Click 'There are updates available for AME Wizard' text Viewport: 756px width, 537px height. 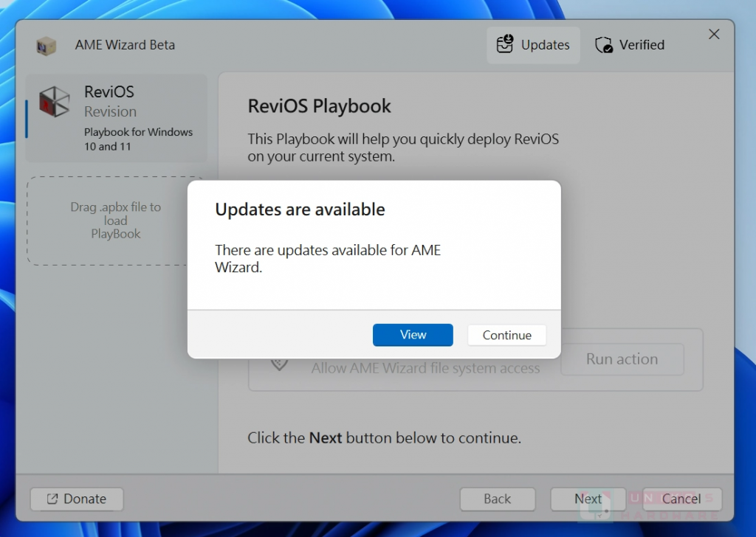[328, 259]
